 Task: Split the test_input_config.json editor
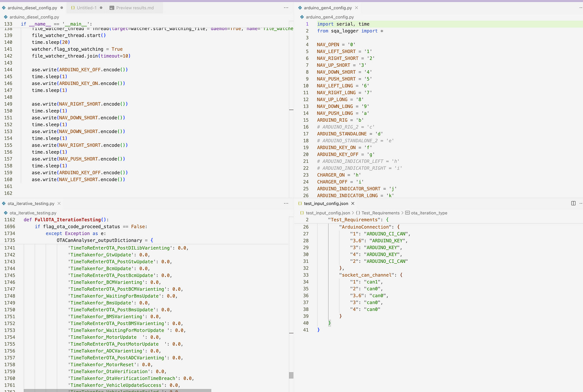573,203
